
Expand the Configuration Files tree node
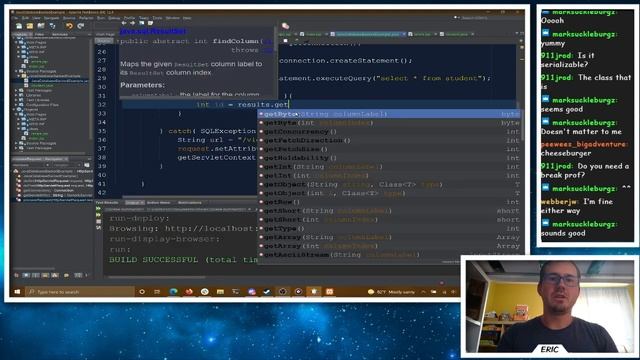[x=16, y=105]
